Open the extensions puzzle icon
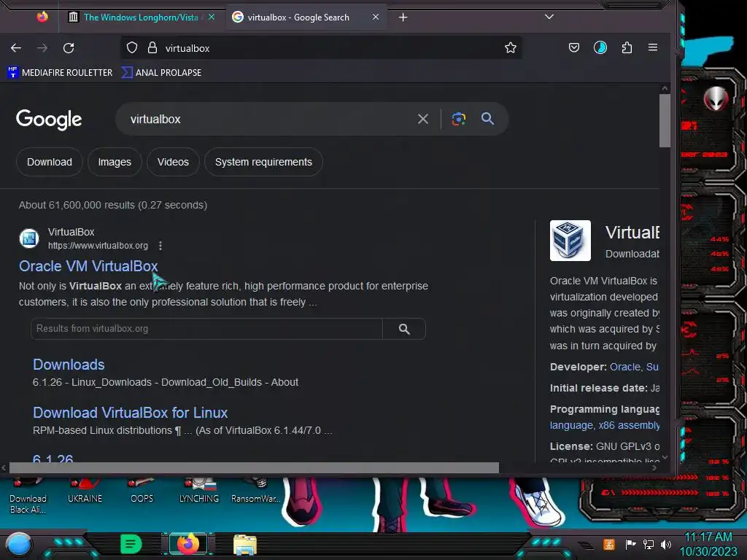Viewport: 747px width, 560px height. coord(627,47)
